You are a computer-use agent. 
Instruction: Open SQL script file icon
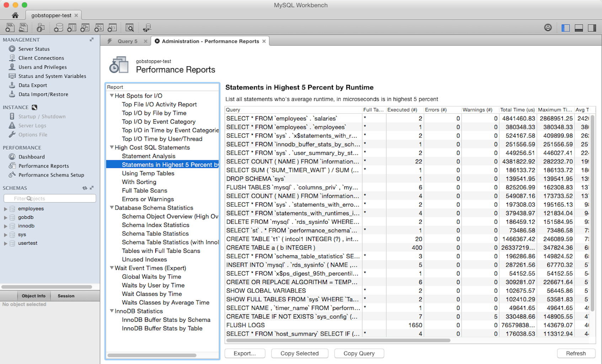[x=23, y=28]
